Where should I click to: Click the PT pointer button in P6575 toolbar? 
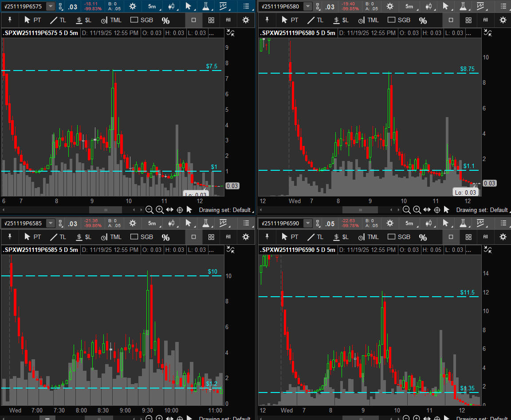point(32,20)
